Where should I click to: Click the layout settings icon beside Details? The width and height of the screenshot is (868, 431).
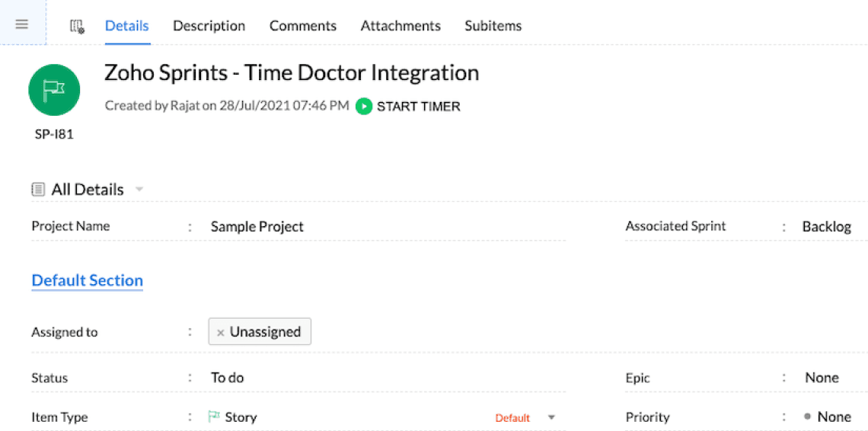pos(77,26)
